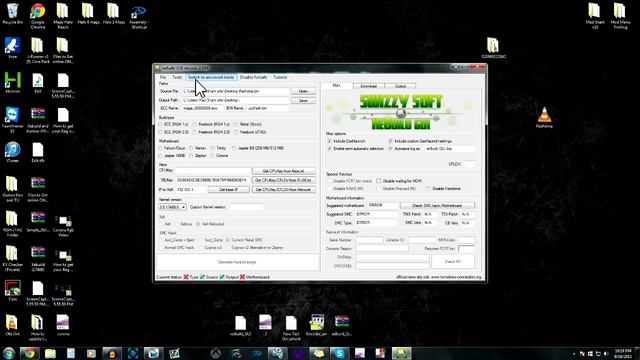Select the Mod Menu Trolling folder
This screenshot has width=640, height=360.
click(x=620, y=16)
